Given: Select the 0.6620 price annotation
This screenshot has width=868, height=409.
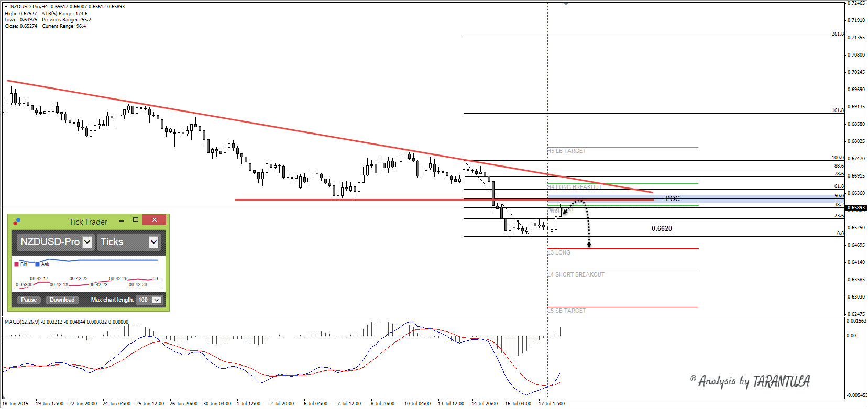Looking at the screenshot, I should [662, 228].
